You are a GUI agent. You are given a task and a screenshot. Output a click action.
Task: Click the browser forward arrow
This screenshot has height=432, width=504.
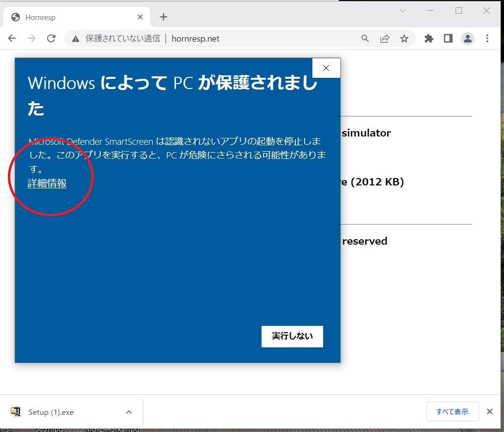32,39
